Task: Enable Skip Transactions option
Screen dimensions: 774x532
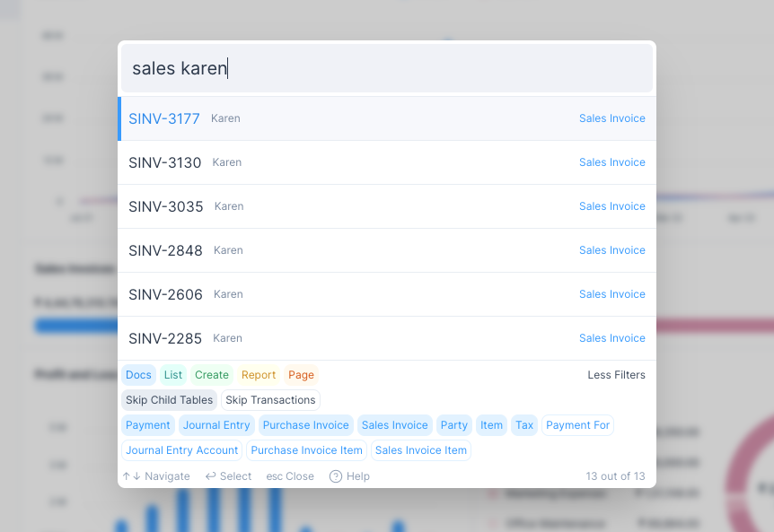Action: coord(270,400)
